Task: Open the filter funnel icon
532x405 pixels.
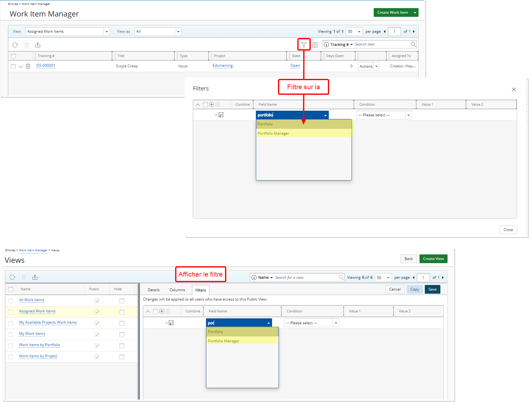Action: click(304, 44)
